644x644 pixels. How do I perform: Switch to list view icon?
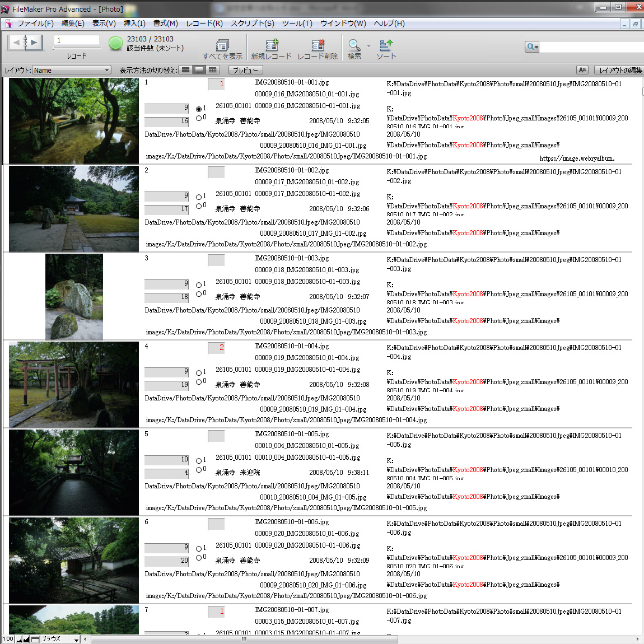(x=199, y=70)
